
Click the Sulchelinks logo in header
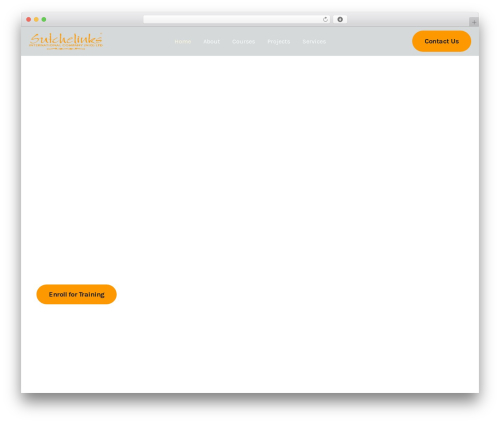point(66,41)
